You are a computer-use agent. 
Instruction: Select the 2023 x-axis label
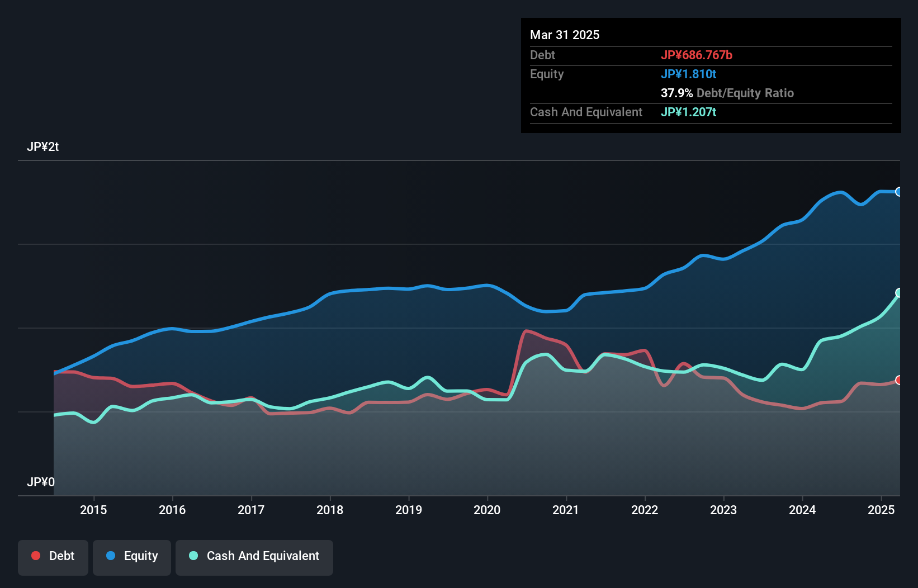[723, 510]
